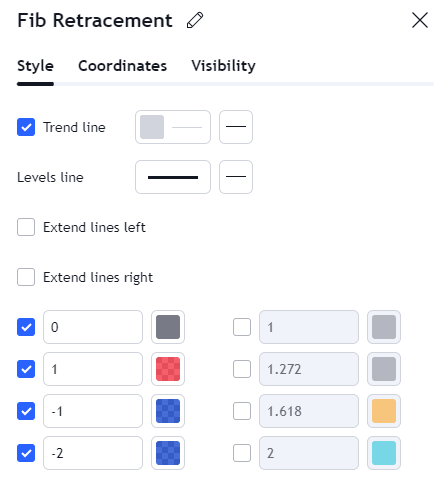
Task: Close the Fib Retracement dialog
Action: click(x=420, y=20)
